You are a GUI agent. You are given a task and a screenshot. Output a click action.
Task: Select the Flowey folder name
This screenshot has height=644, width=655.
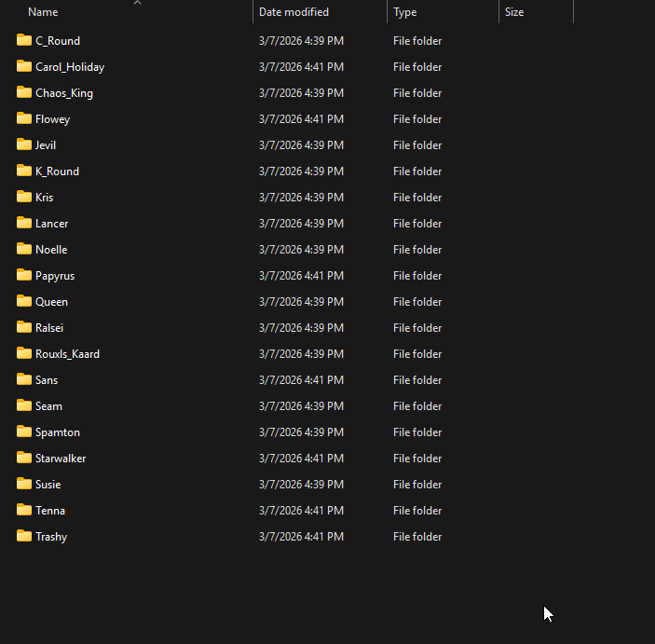click(52, 119)
